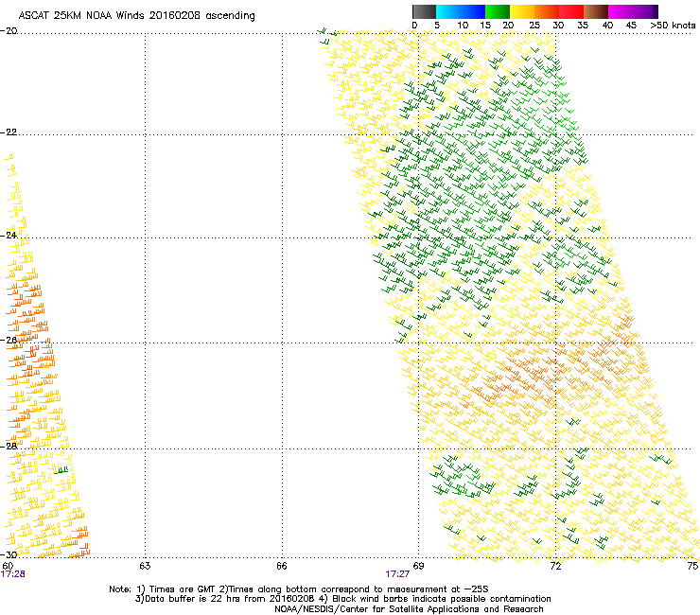The height and width of the screenshot is (615, 700).
Task: Select the cyan-blue 5-15 knots legend band
Action: [x=461, y=11]
